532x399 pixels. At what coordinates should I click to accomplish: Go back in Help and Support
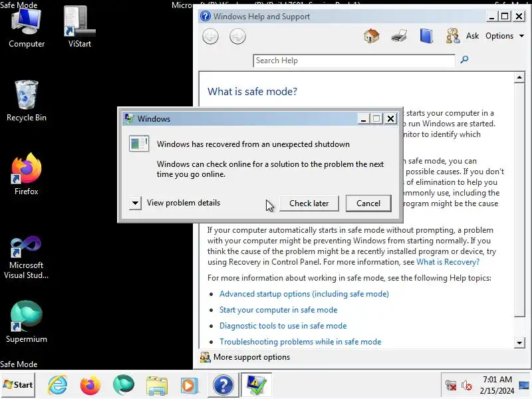pos(210,37)
